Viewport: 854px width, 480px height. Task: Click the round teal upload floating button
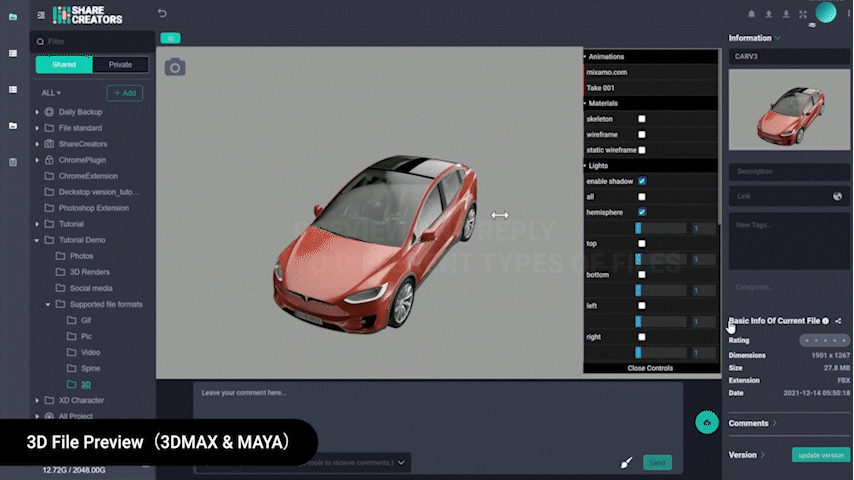tap(707, 422)
